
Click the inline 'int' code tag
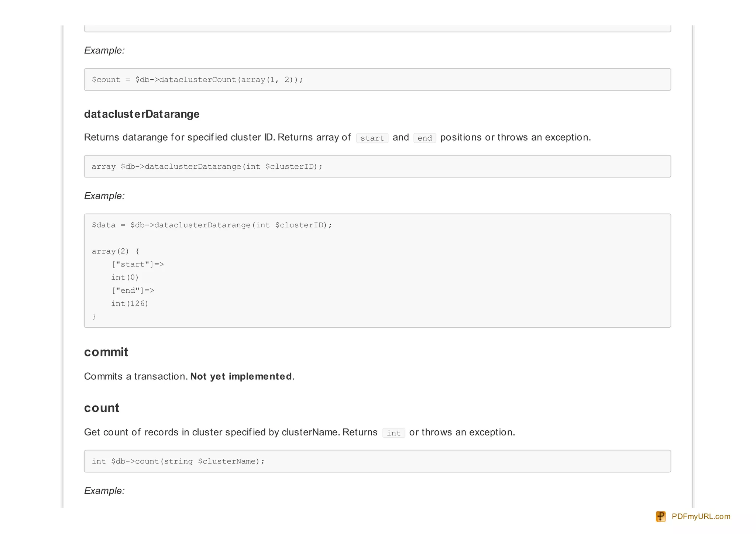(x=394, y=433)
